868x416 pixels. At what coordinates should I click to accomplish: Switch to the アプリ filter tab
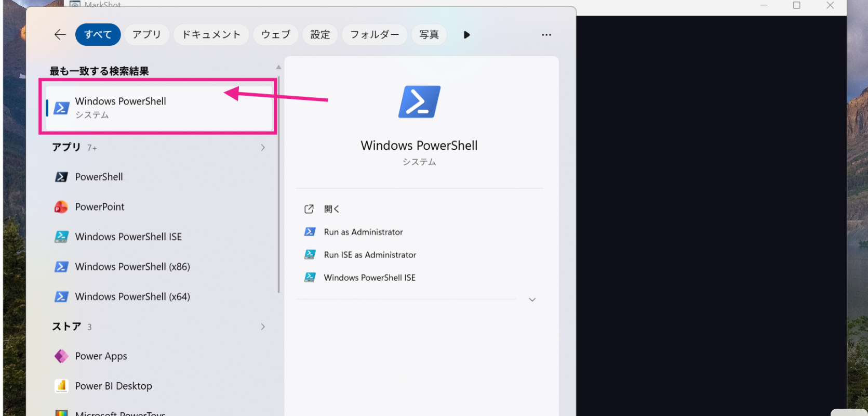point(146,35)
